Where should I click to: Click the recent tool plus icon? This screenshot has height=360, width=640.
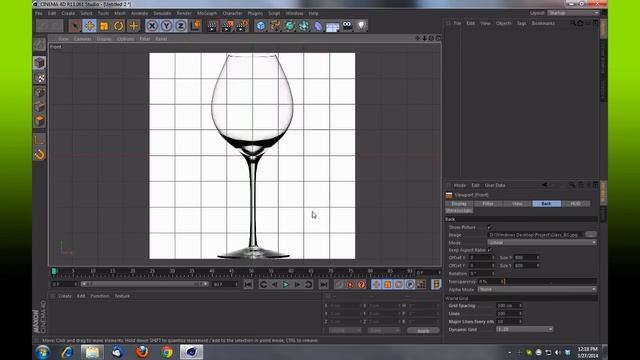(133, 26)
